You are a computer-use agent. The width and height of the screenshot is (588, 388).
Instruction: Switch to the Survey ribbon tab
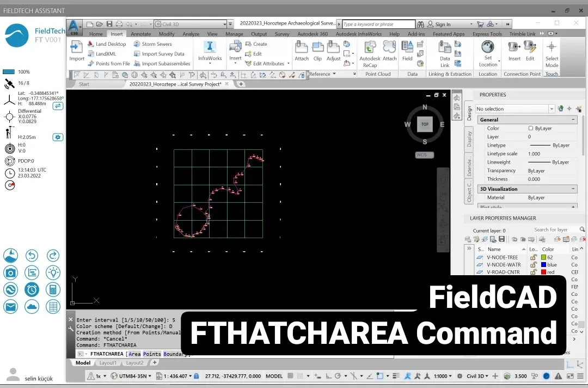(x=282, y=34)
